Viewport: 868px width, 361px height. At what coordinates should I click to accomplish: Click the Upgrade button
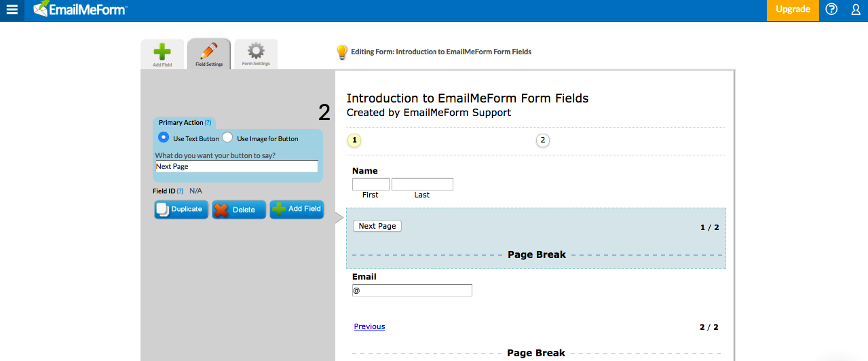tap(793, 9)
